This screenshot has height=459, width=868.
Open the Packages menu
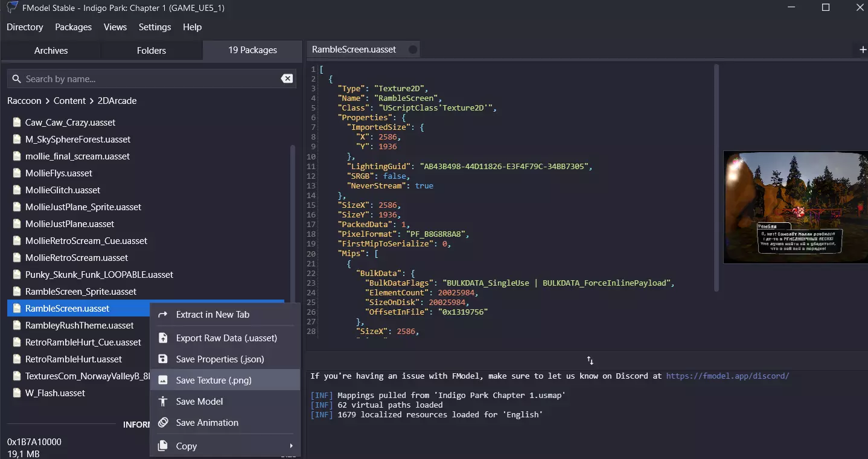73,27
